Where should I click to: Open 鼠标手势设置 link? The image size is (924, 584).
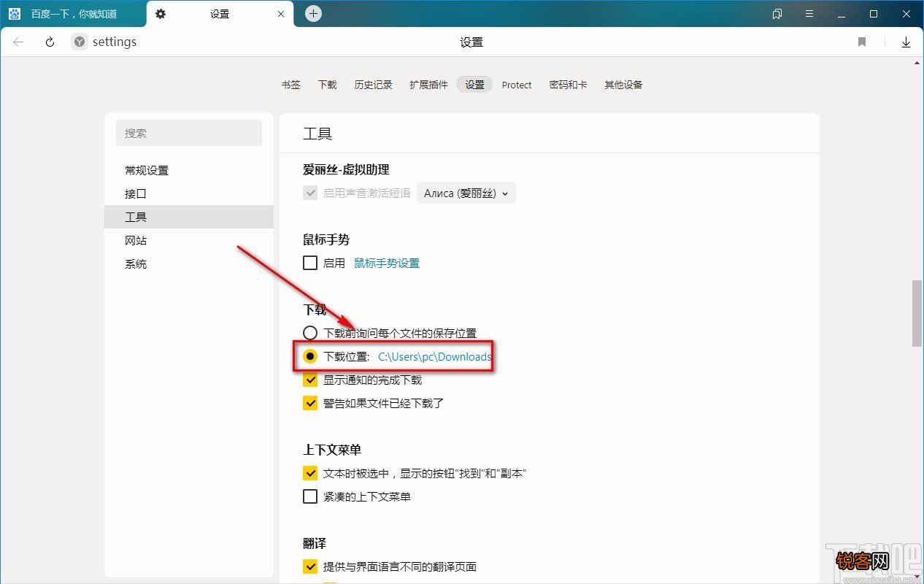click(x=387, y=263)
